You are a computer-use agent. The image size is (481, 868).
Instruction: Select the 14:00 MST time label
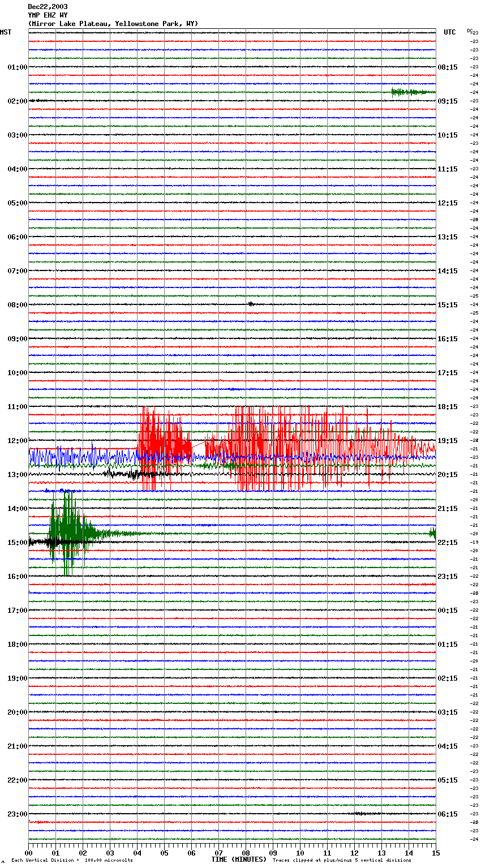pyautogui.click(x=18, y=509)
